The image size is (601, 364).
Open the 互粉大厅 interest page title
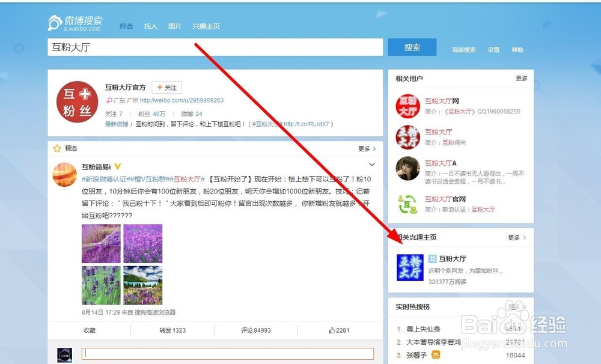pos(453,259)
